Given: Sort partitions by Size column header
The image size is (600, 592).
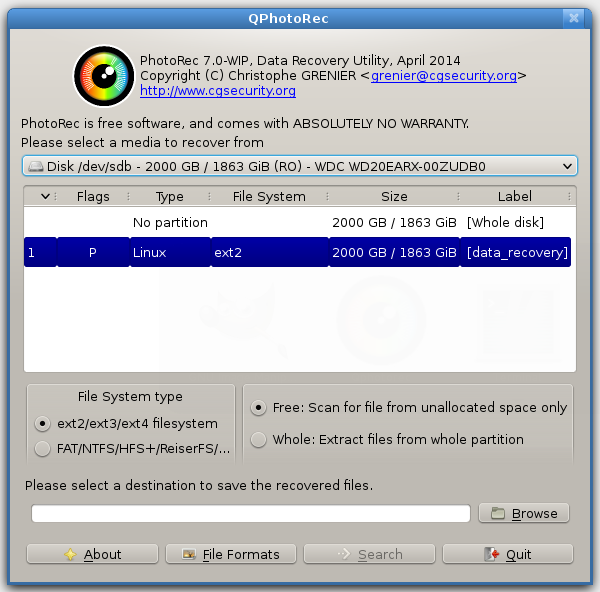Looking at the screenshot, I should coord(394,197).
